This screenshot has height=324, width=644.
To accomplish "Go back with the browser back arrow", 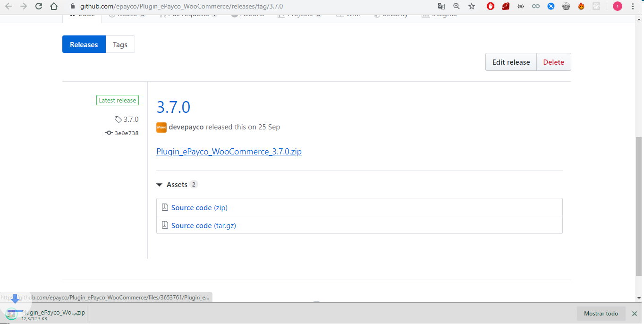I will (x=8, y=6).
